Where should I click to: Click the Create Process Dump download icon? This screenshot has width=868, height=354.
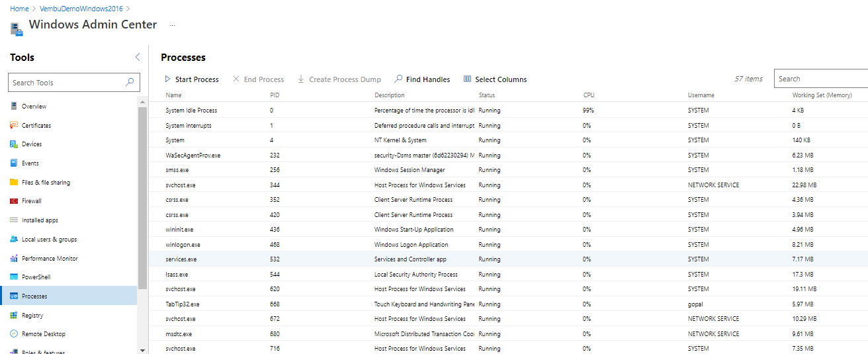click(301, 79)
